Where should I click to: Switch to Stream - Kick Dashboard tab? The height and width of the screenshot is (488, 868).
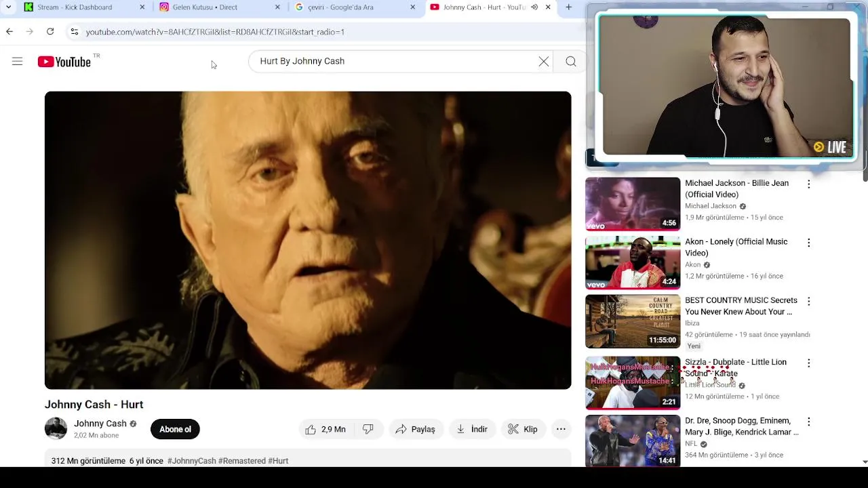coord(83,7)
